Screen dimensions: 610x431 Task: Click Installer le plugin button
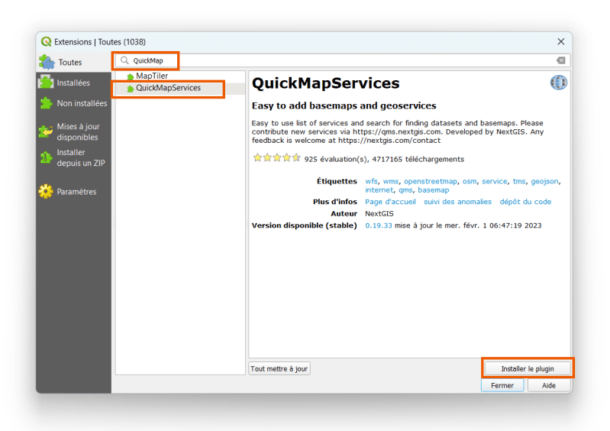point(528,368)
